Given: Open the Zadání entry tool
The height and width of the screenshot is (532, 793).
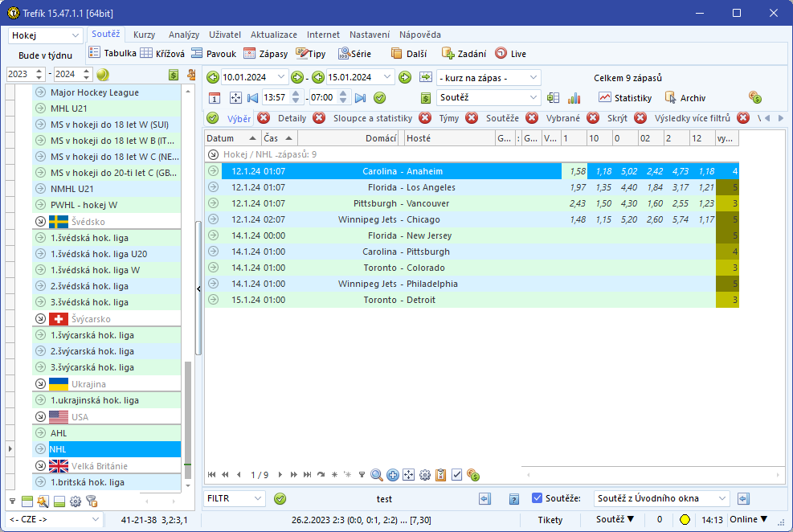Looking at the screenshot, I should tap(464, 53).
